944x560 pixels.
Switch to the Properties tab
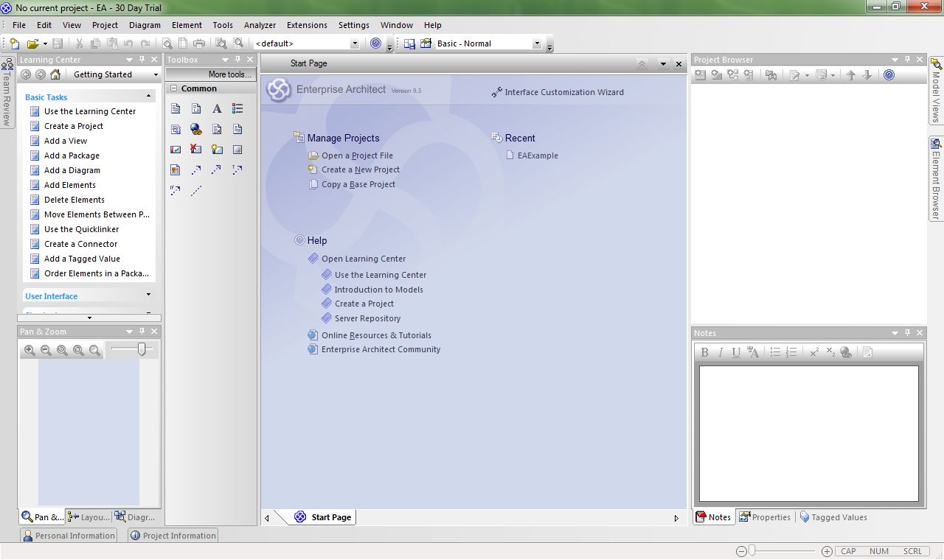[x=765, y=517]
